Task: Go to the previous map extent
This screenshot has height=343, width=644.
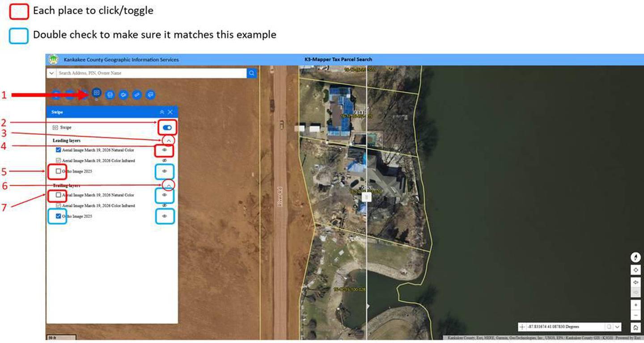Action: [x=636, y=283]
